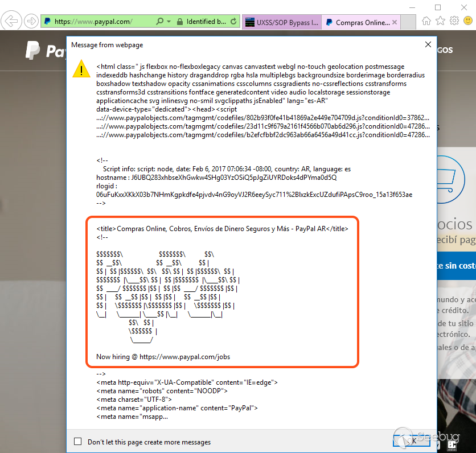Go back with the browser Back arrow

tap(11, 21)
